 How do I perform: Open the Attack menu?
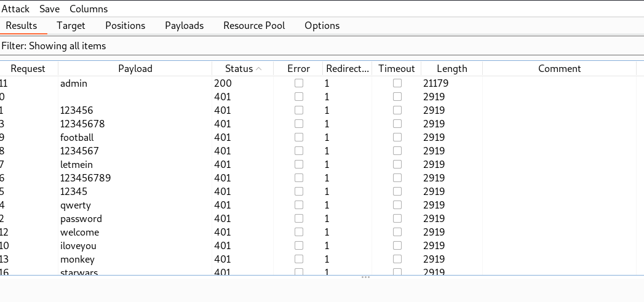pos(15,9)
